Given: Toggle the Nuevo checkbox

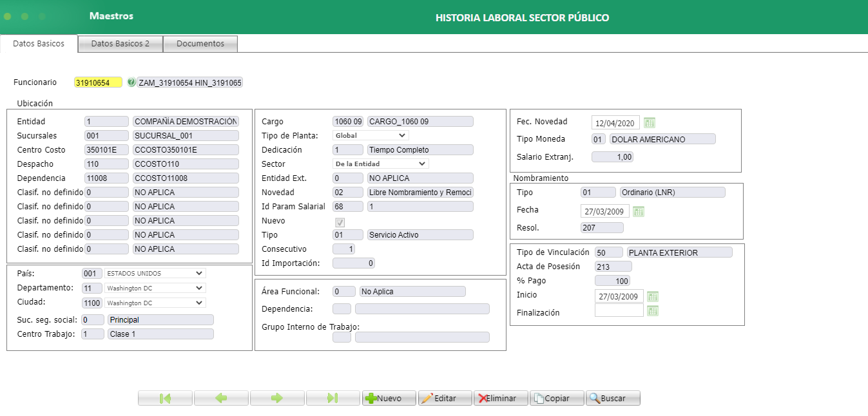Looking at the screenshot, I should coord(340,222).
